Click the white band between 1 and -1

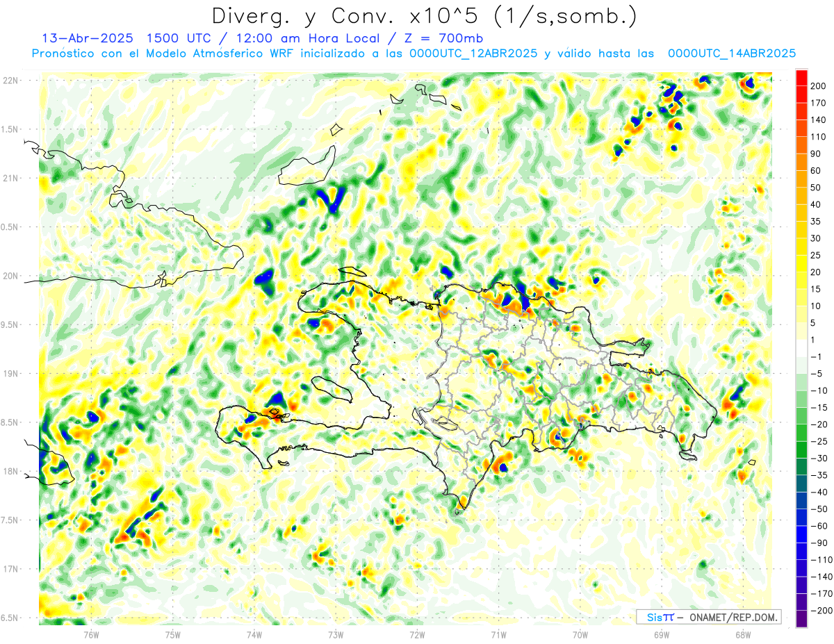pyautogui.click(x=801, y=348)
